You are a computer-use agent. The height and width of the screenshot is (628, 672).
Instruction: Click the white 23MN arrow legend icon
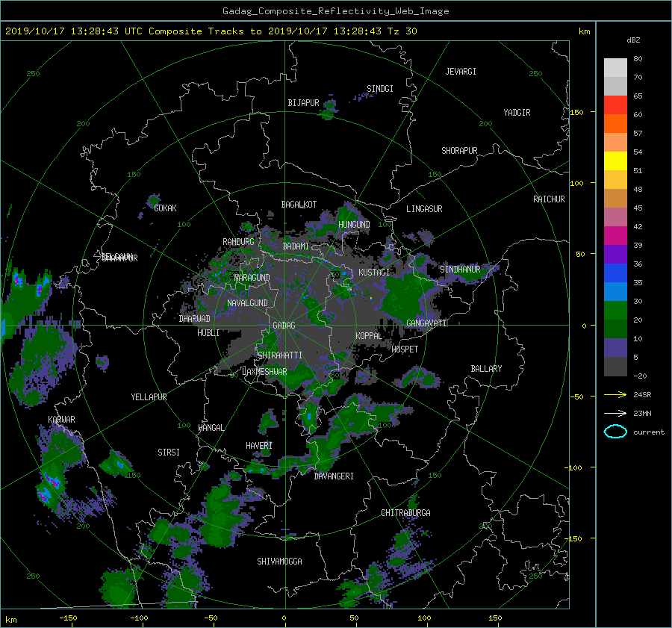(x=615, y=413)
